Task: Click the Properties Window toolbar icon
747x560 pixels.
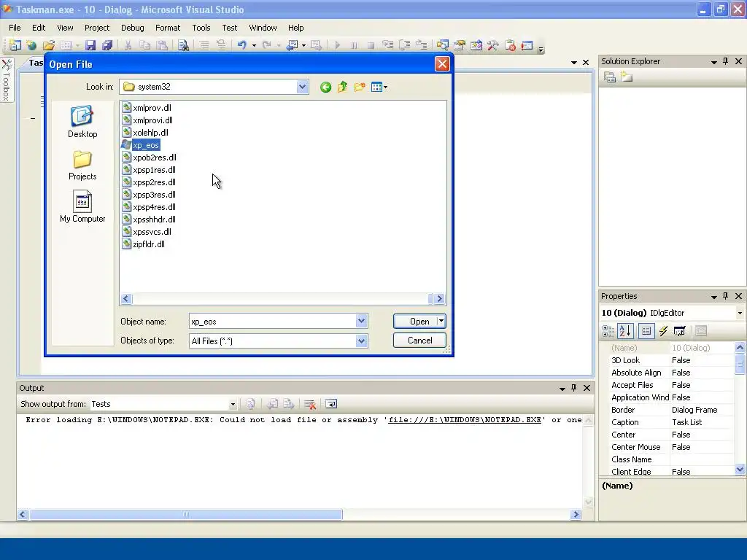Action: [460, 45]
